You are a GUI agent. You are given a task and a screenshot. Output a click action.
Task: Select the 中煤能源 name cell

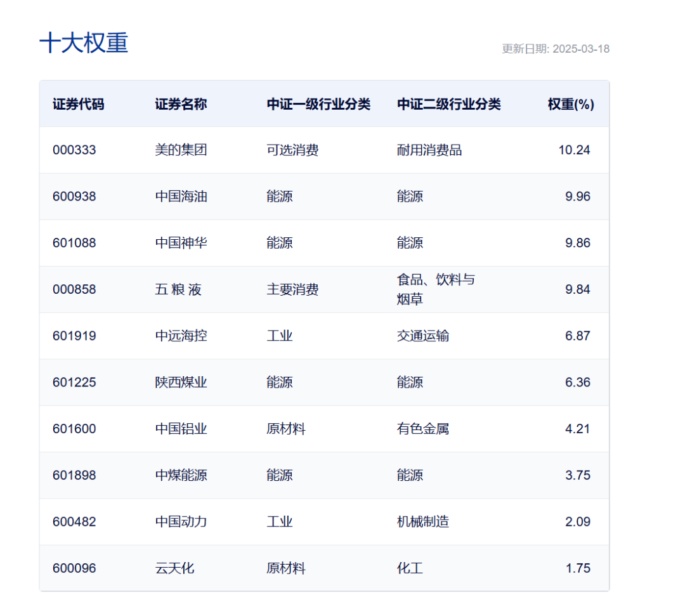pyautogui.click(x=181, y=475)
